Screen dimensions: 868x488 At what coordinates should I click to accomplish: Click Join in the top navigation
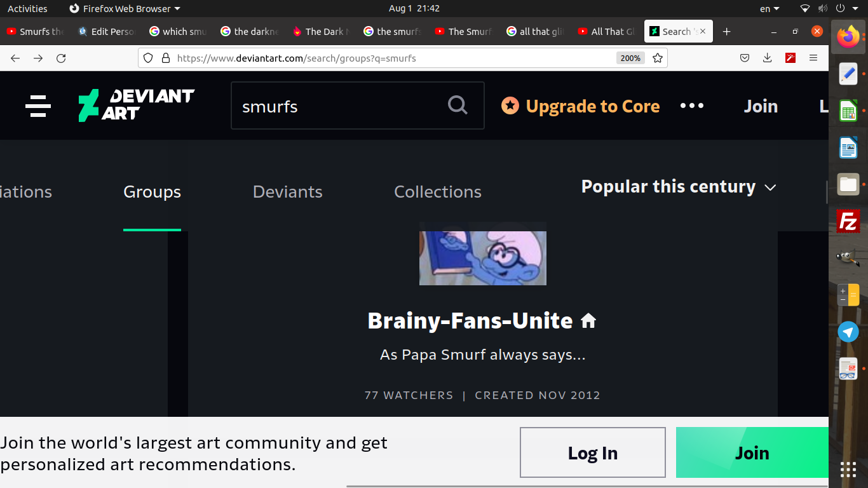761,106
